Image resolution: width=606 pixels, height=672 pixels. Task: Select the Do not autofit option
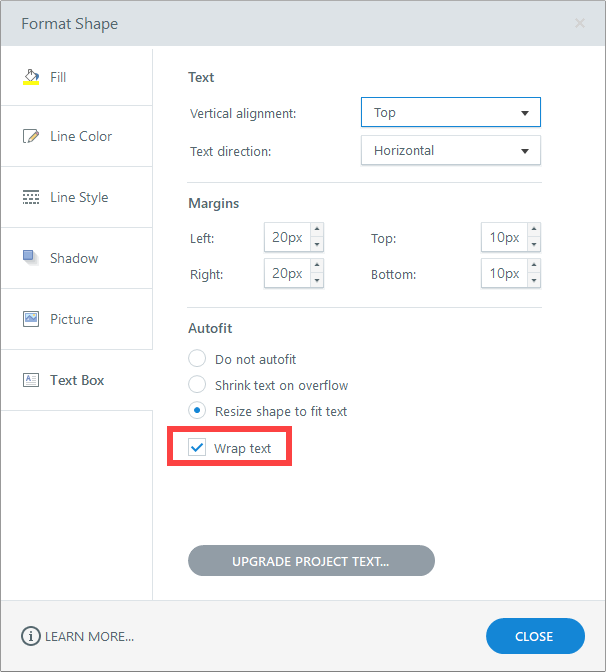(197, 359)
